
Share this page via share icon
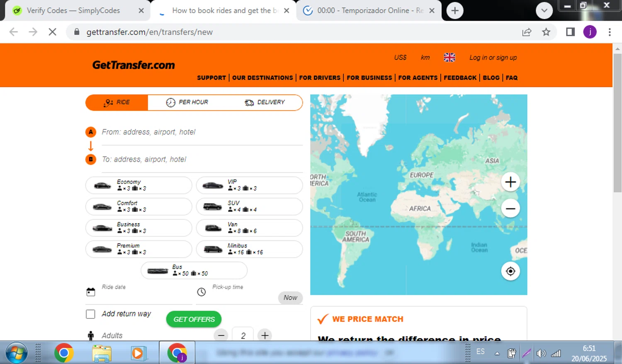pyautogui.click(x=527, y=32)
